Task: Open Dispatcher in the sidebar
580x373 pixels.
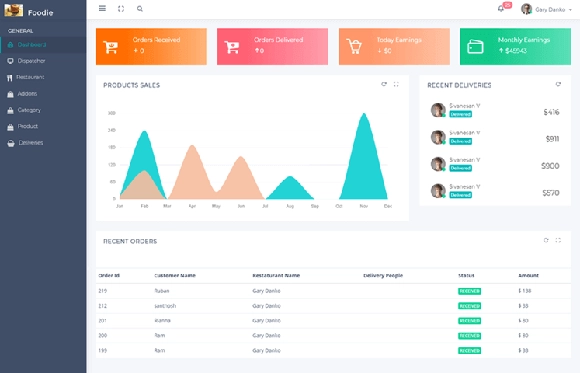Action: point(43,61)
